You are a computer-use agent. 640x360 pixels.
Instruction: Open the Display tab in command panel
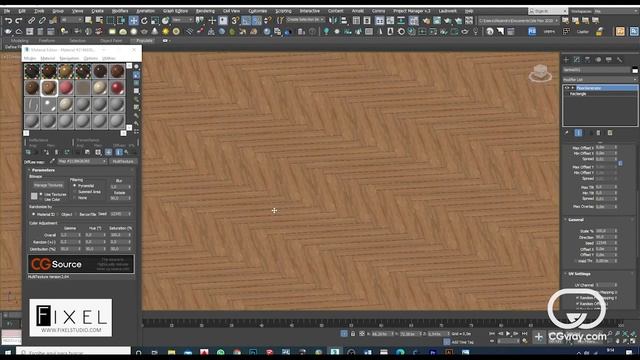(x=609, y=60)
